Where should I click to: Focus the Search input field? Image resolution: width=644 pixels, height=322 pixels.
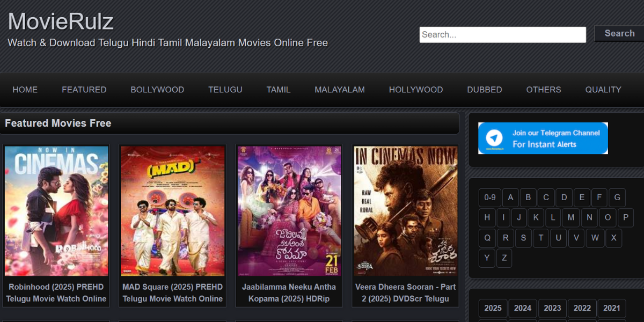503,34
